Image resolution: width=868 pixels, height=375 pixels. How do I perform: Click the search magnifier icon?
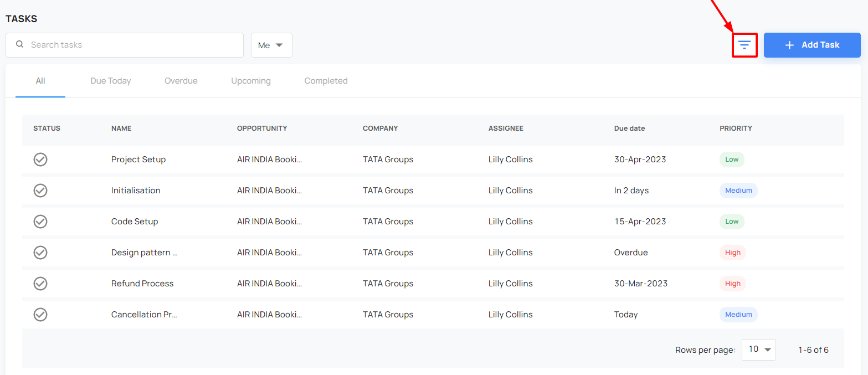click(20, 44)
